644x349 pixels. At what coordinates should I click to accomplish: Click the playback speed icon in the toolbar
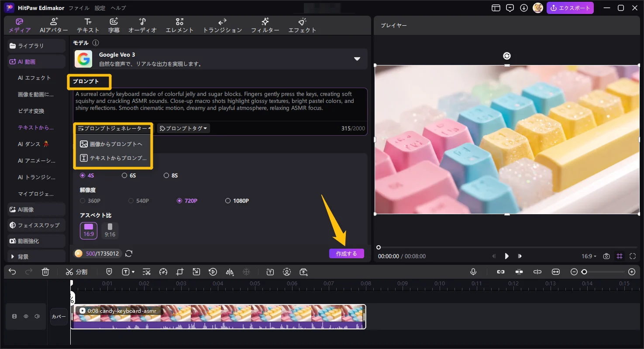coord(163,271)
